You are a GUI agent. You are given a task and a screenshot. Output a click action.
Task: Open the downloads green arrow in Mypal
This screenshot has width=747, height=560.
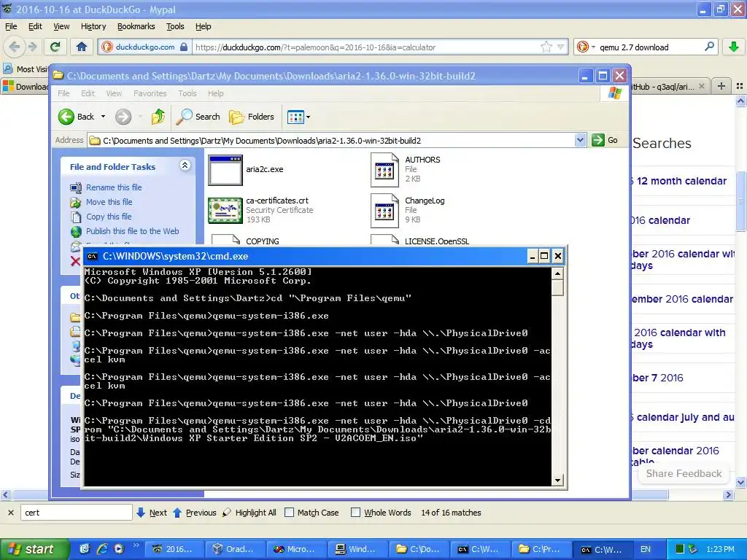(734, 47)
